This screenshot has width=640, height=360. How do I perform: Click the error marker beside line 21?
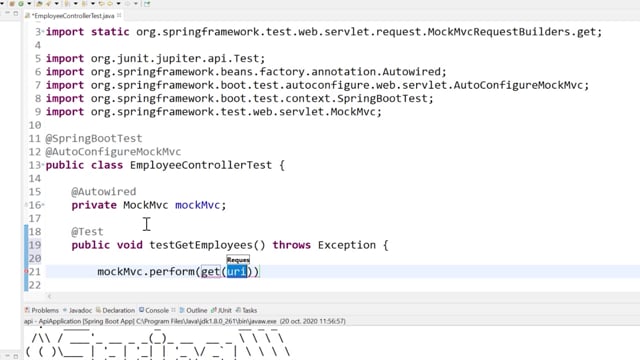click(x=26, y=271)
